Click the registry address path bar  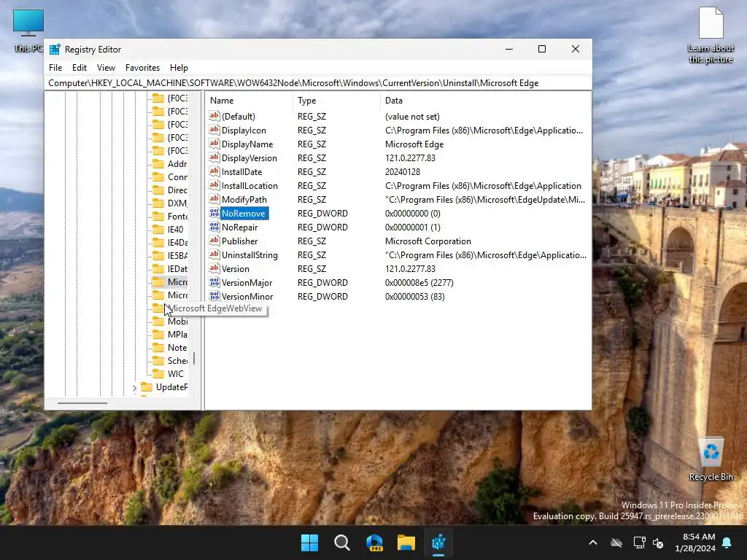point(318,83)
